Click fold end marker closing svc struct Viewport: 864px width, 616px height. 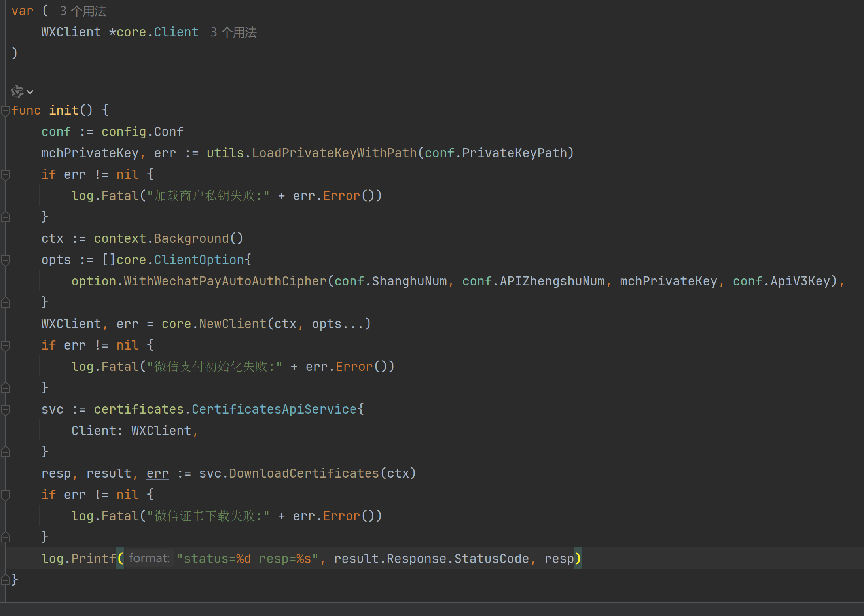5,452
